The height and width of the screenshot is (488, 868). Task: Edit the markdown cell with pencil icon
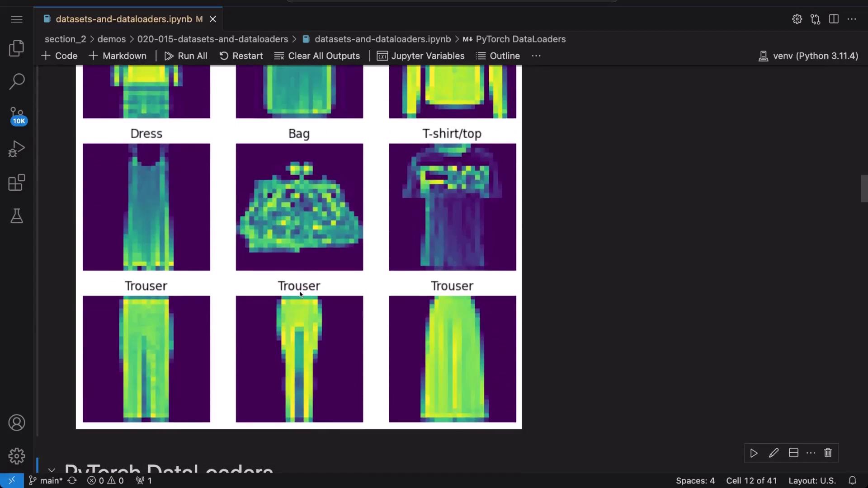[774, 453]
